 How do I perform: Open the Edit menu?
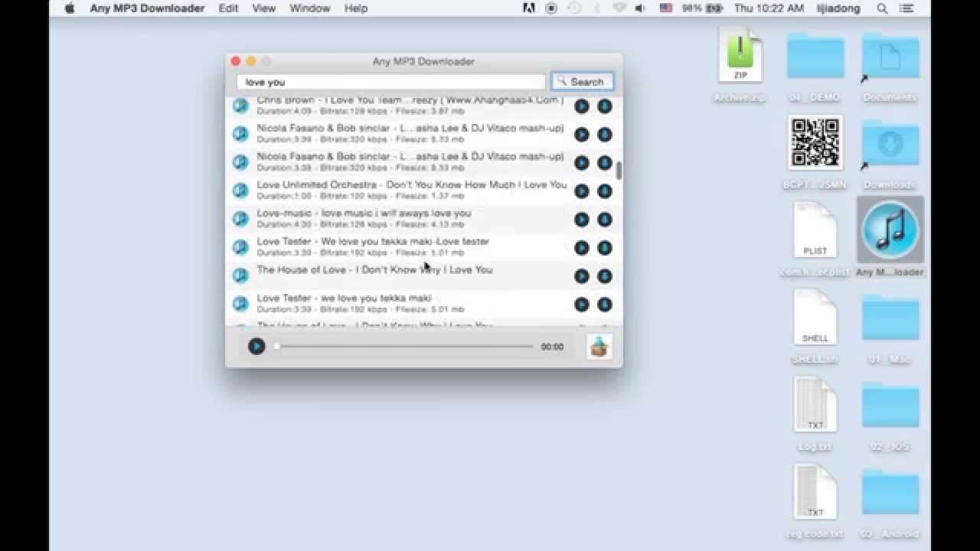tap(228, 8)
